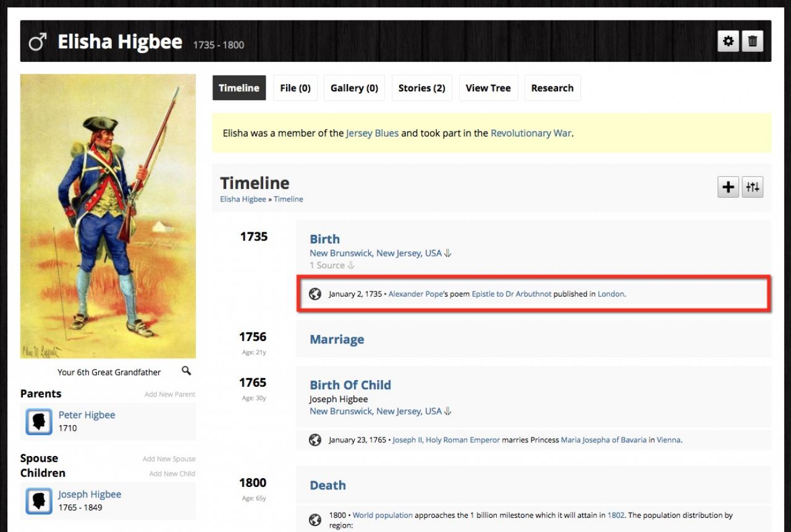The image size is (791, 532).
Task: Click the 1756 year timeline marker
Action: pos(253,337)
